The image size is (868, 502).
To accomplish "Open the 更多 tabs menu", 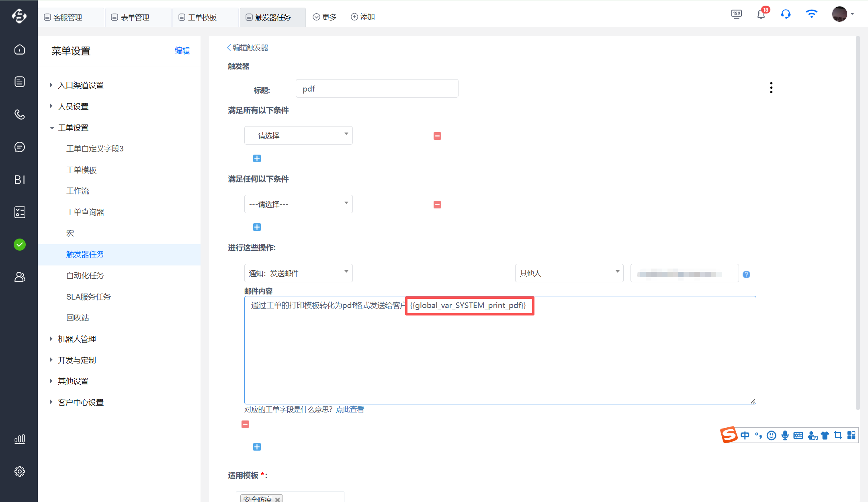I will pos(325,17).
